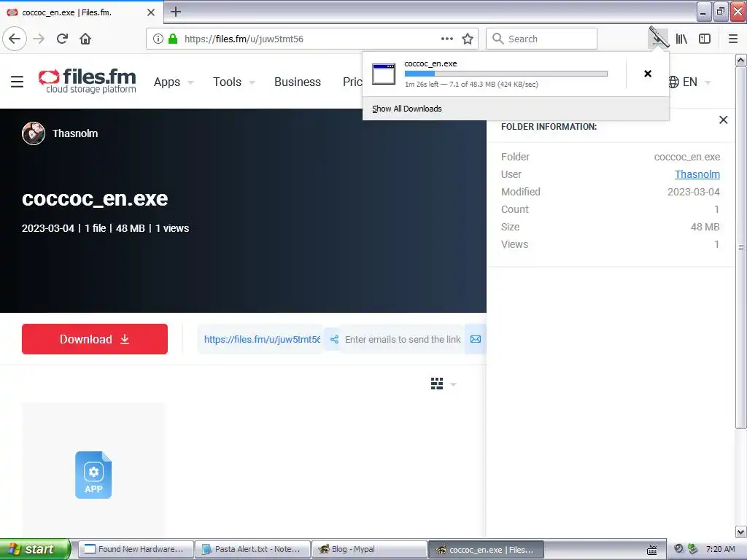This screenshot has width=747, height=560.
Task: Click the 48 MB size value
Action: coord(705,227)
